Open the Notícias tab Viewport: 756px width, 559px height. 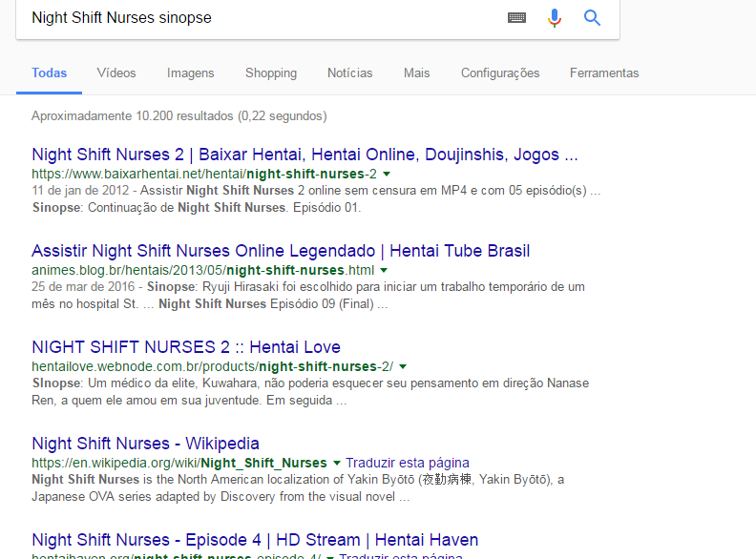point(350,72)
